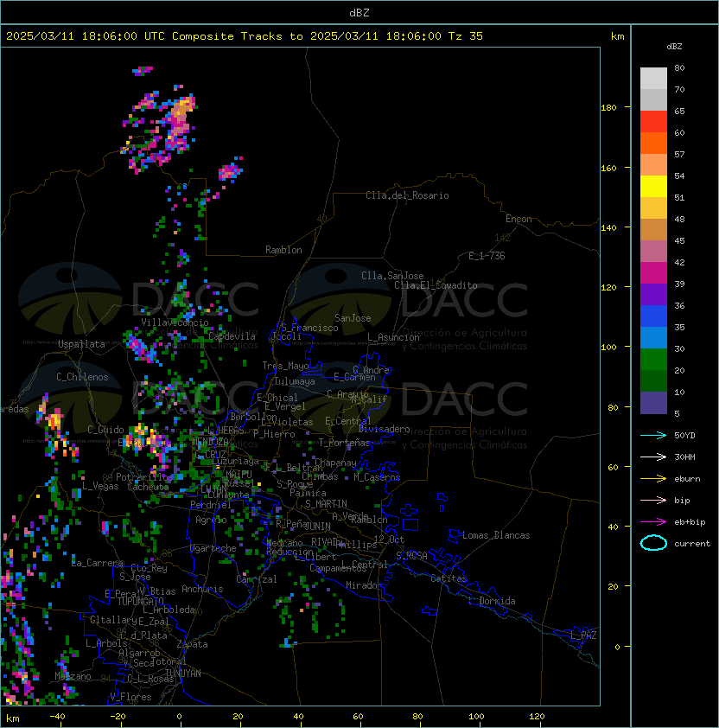The height and width of the screenshot is (728, 719).
Task: Click the 'dBZ' label above the color scale
Action: (674, 47)
